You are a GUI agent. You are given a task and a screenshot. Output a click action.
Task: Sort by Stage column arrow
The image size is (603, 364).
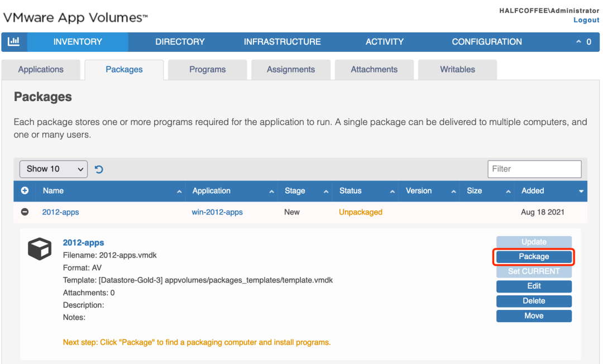pyautogui.click(x=326, y=191)
